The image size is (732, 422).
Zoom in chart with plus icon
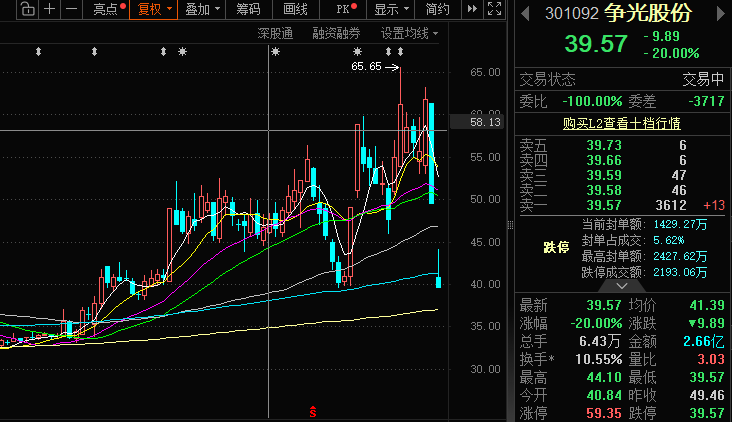pos(49,9)
